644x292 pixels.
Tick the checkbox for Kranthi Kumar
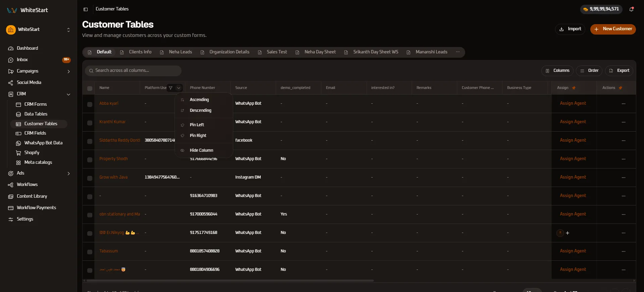pyautogui.click(x=90, y=123)
